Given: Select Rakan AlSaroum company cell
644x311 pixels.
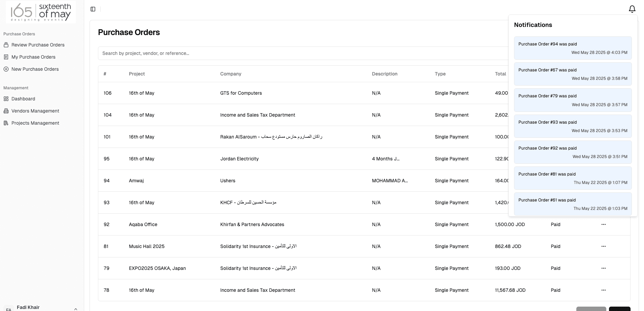Looking at the screenshot, I should (271, 137).
